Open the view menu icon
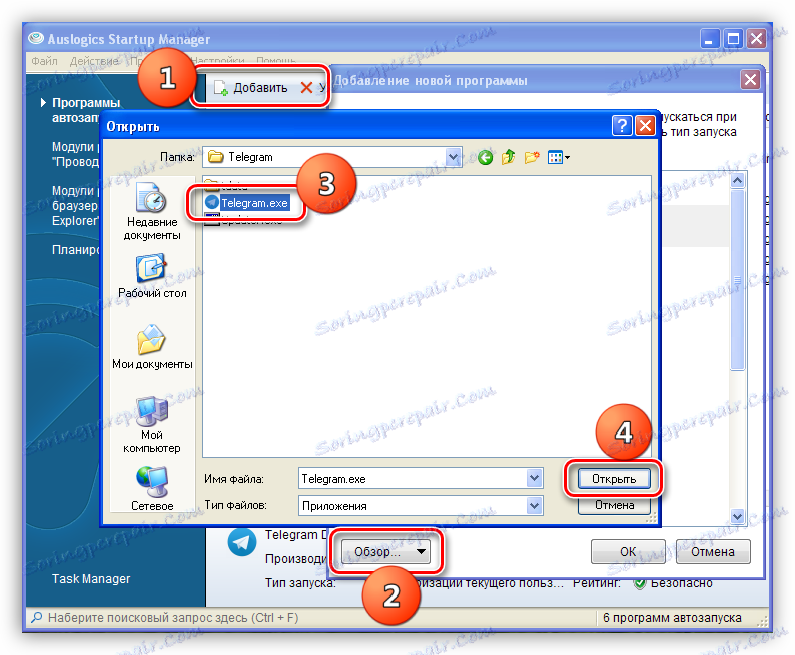Image resolution: width=795 pixels, height=655 pixels. pyautogui.click(x=559, y=157)
